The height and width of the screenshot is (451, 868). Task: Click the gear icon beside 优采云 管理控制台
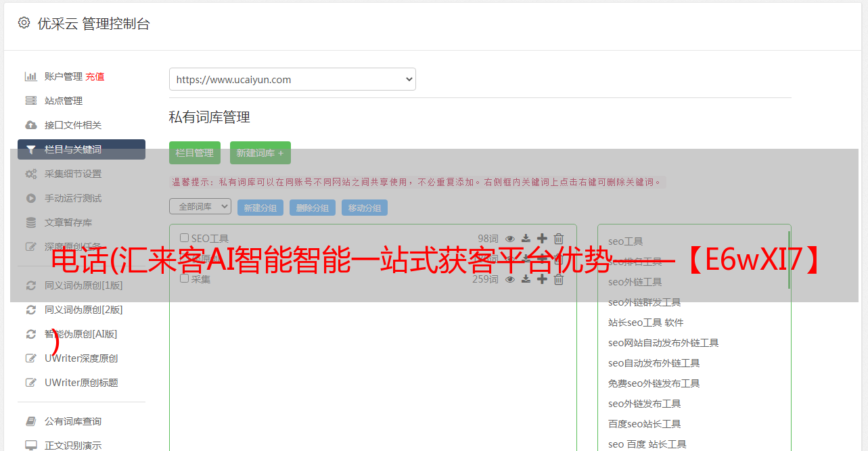tap(24, 23)
